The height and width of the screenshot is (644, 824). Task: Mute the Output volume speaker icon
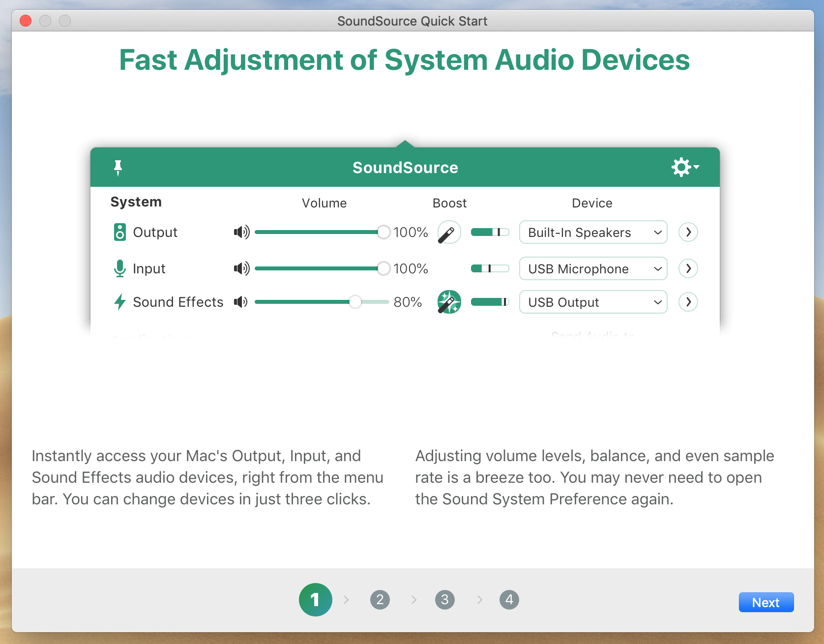click(241, 232)
